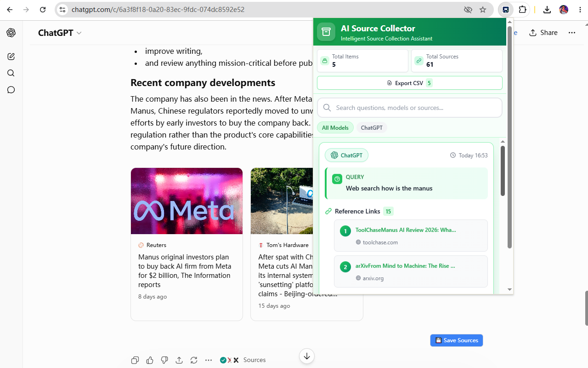
Task: Click the green QUERY question-mark icon
Action: click(337, 179)
